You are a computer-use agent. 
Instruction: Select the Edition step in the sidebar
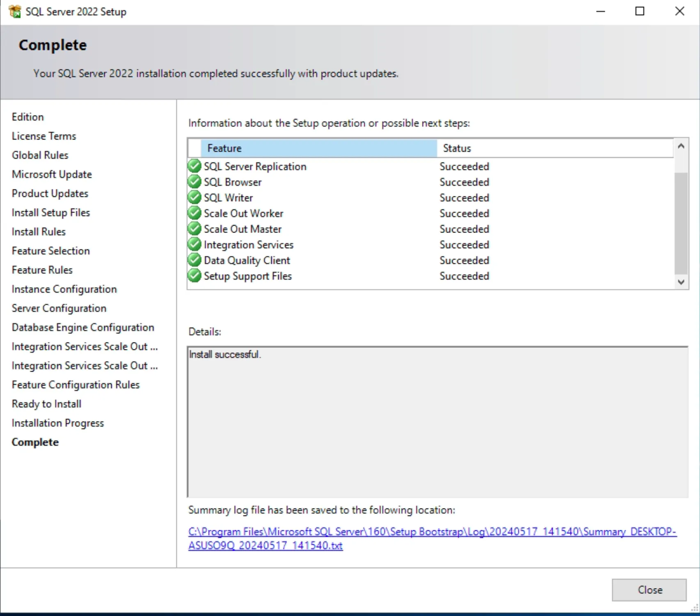27,117
